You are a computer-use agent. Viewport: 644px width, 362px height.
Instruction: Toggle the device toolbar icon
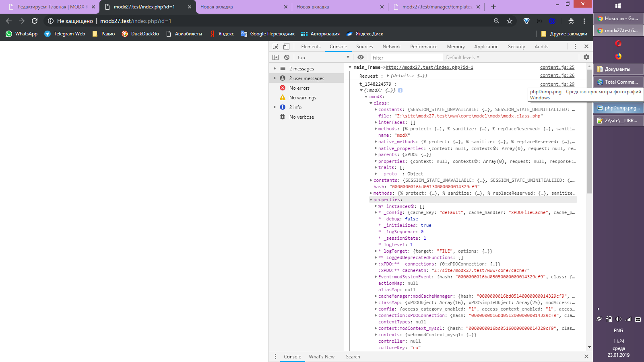point(286,47)
